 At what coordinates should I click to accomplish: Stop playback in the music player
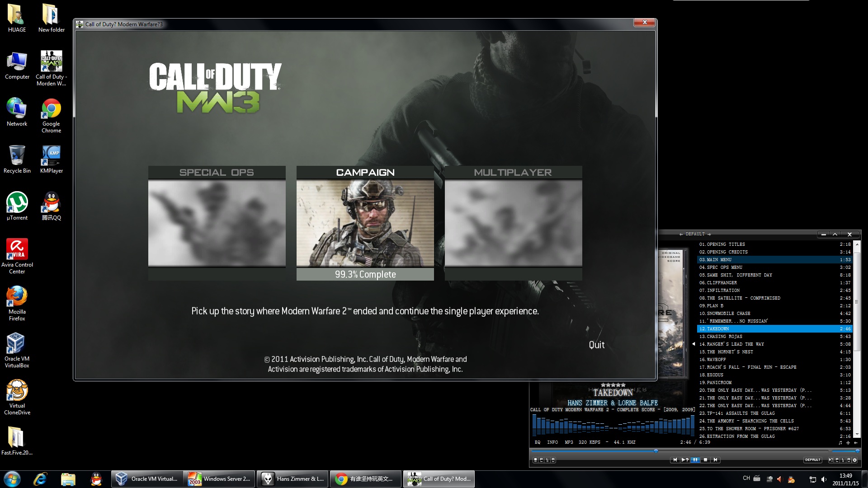pos(705,460)
